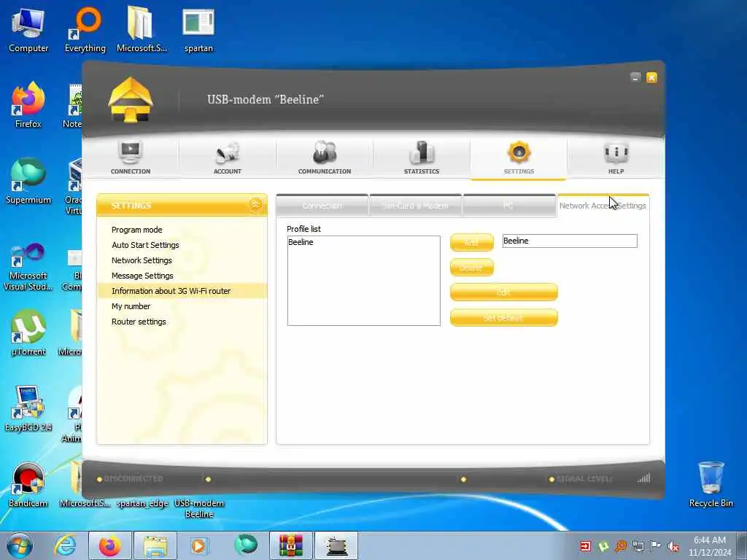747x560 pixels.
Task: Select the top-row Microsoft.S... folder icon
Action: [x=142, y=31]
